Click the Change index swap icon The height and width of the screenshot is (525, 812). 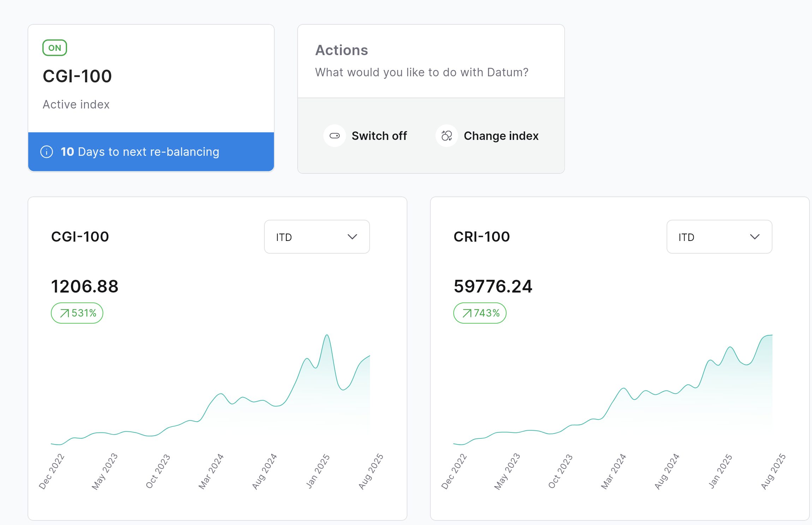[x=447, y=136]
